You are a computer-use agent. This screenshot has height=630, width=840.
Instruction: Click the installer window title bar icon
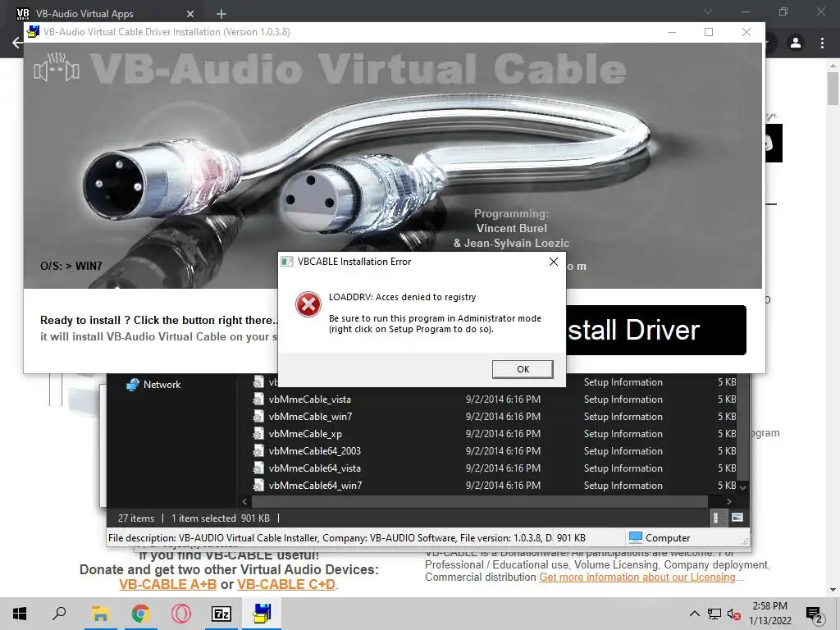[33, 32]
